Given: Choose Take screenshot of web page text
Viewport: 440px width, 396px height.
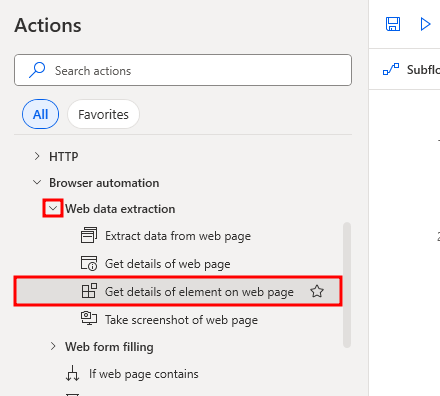Looking at the screenshot, I should tap(182, 320).
